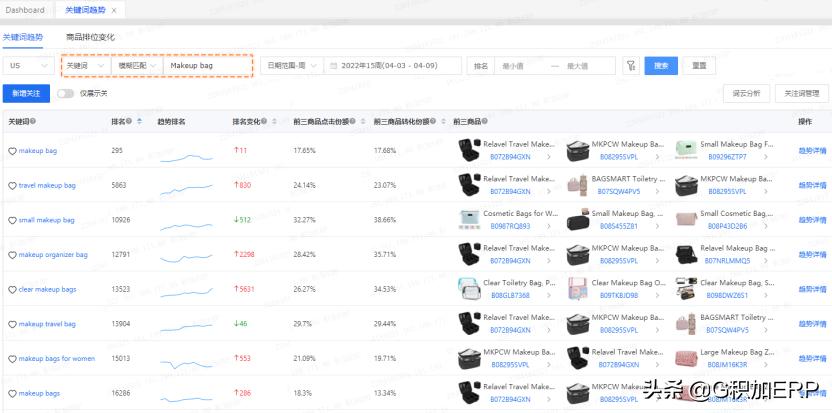Expand chevron beside Relavel B072B94GXN in makeup bag row
Image resolution: width=832 pixels, height=413 pixels.
tap(549, 157)
